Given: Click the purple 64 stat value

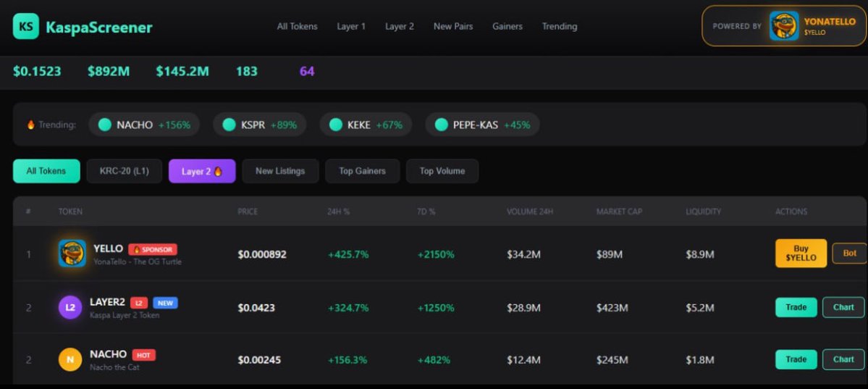Looking at the screenshot, I should (x=307, y=72).
